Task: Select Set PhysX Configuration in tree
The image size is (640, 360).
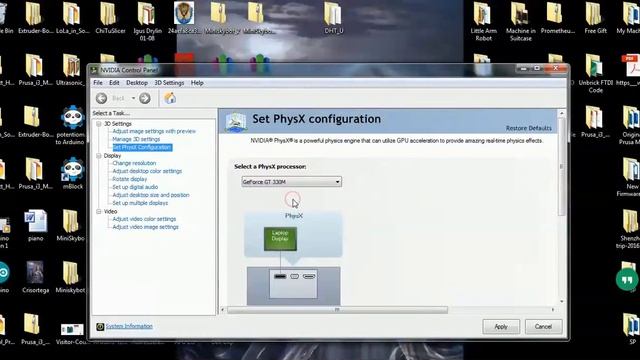Action: point(142,147)
